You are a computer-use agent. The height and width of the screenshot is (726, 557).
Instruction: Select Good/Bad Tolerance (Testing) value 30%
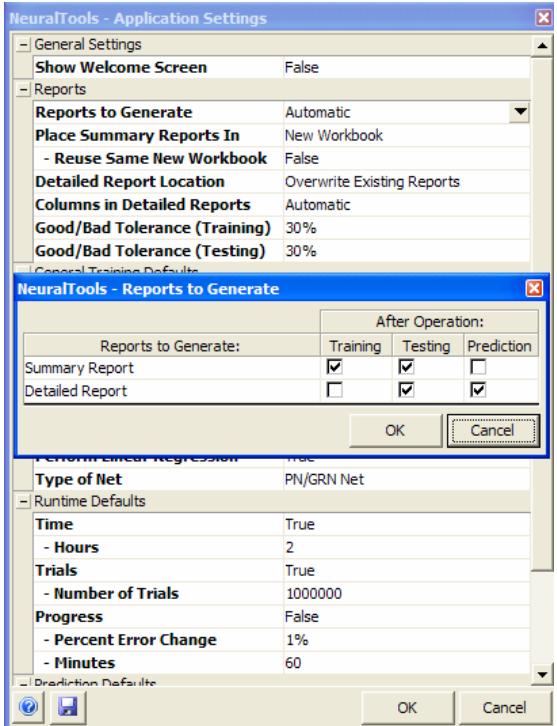click(407, 251)
